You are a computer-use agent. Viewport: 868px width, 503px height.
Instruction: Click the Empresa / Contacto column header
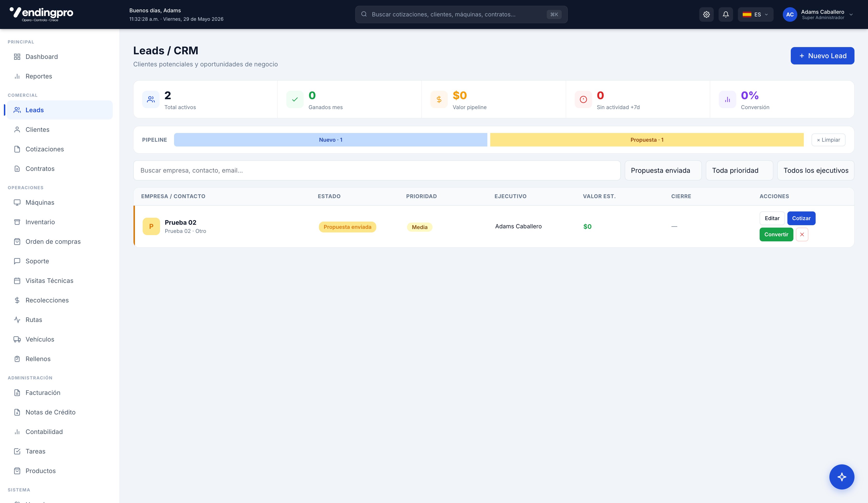pyautogui.click(x=173, y=196)
